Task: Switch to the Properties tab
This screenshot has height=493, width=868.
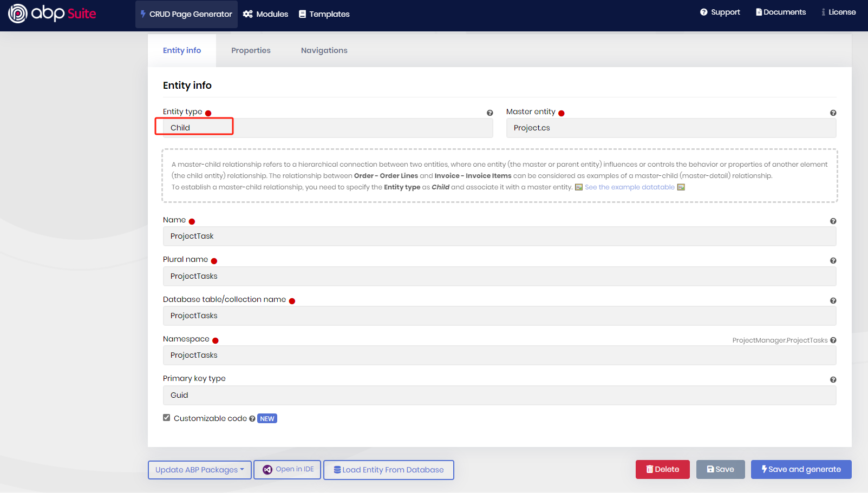Action: coord(251,51)
